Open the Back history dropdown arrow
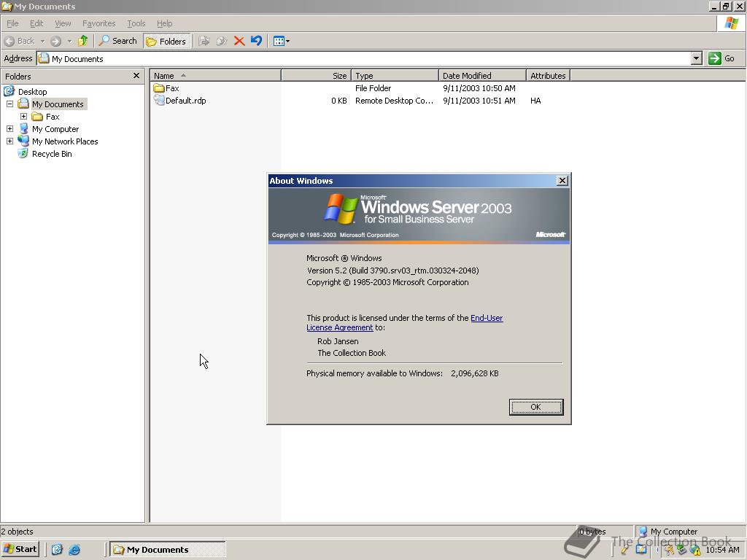The height and width of the screenshot is (560, 747). [42, 41]
